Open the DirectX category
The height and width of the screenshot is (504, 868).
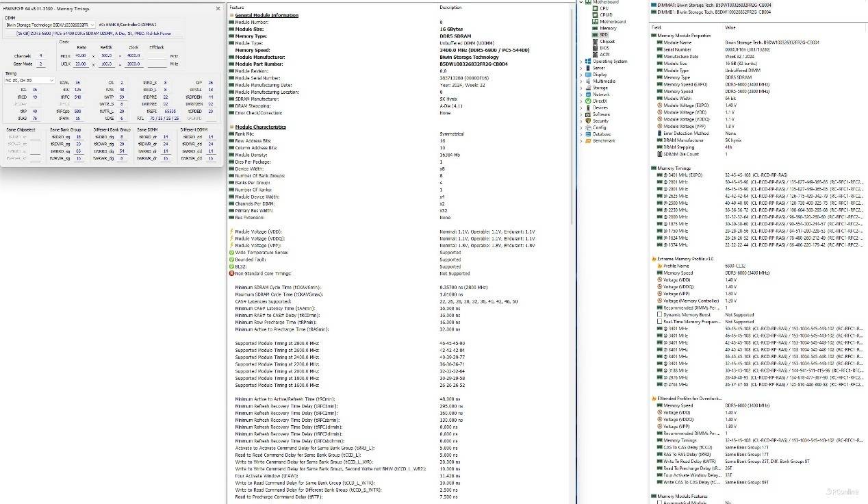(x=600, y=101)
